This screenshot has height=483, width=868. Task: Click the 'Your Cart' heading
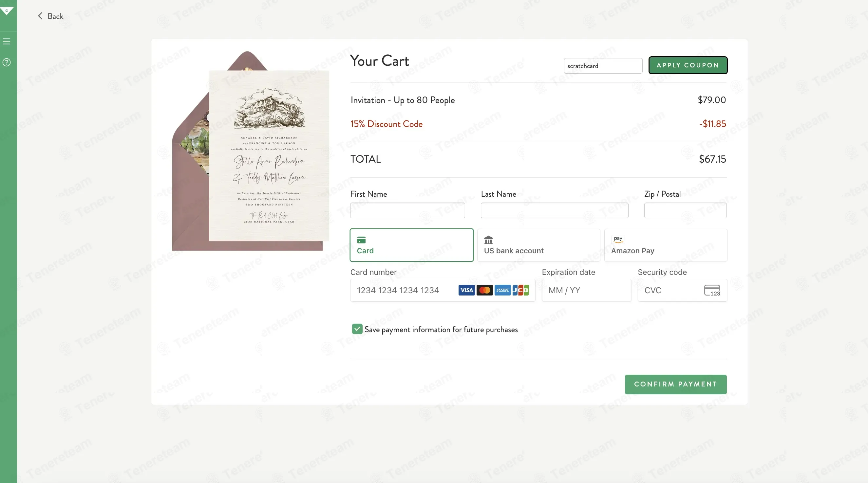(x=379, y=61)
